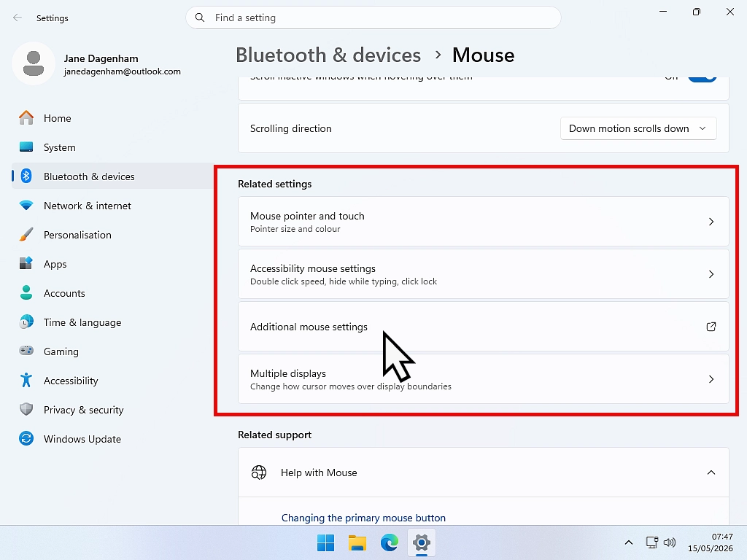The height and width of the screenshot is (560, 747).
Task: Open Changing the primary mouse button link
Action: 363,518
